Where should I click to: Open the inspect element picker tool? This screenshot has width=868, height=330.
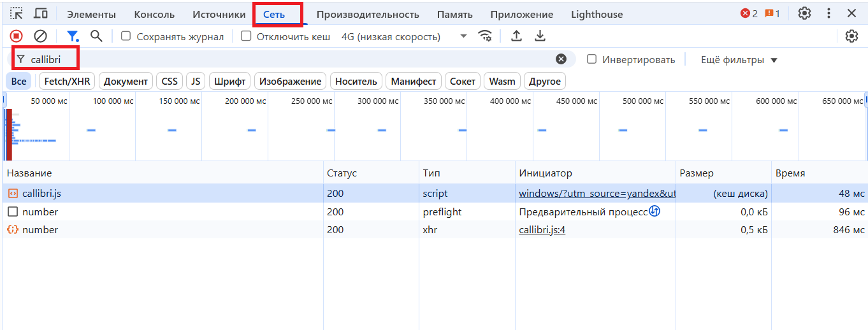pyautogui.click(x=17, y=13)
